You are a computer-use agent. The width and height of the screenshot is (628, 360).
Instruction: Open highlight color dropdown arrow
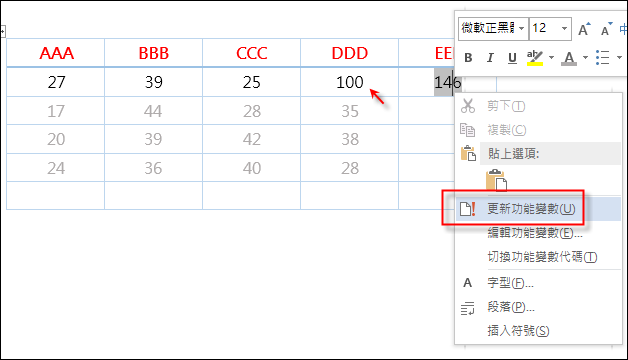(x=551, y=58)
